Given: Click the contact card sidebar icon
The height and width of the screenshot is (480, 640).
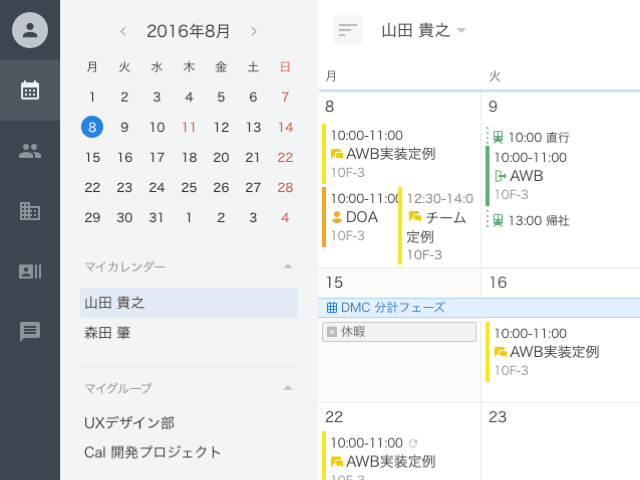Looking at the screenshot, I should click(30, 271).
